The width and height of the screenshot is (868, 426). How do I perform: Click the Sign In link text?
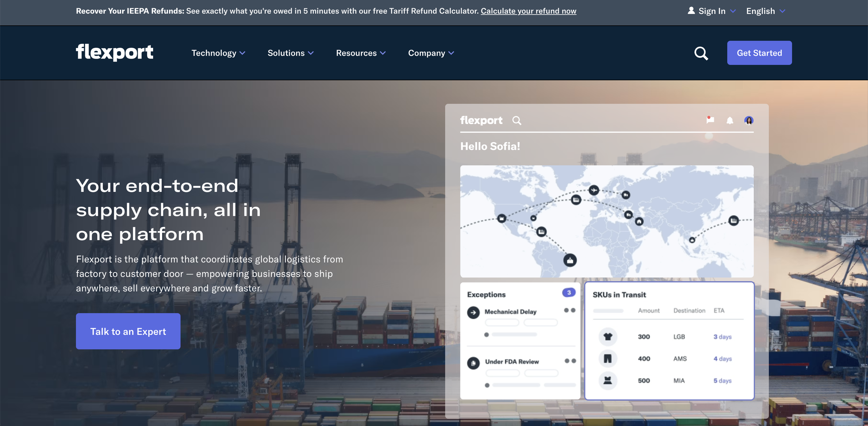tap(712, 11)
